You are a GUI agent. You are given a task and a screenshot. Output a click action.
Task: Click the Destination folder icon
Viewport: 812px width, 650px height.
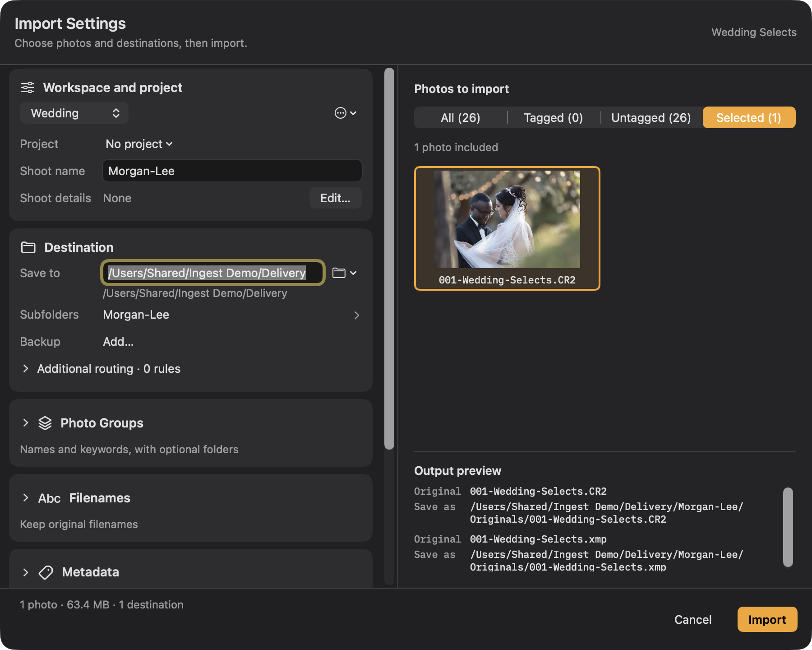click(28, 247)
